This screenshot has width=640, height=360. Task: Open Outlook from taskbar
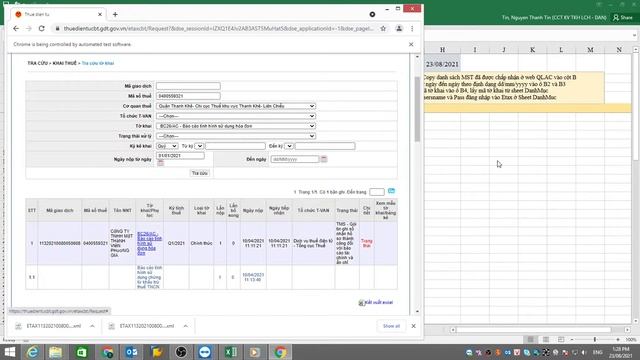tap(131, 352)
